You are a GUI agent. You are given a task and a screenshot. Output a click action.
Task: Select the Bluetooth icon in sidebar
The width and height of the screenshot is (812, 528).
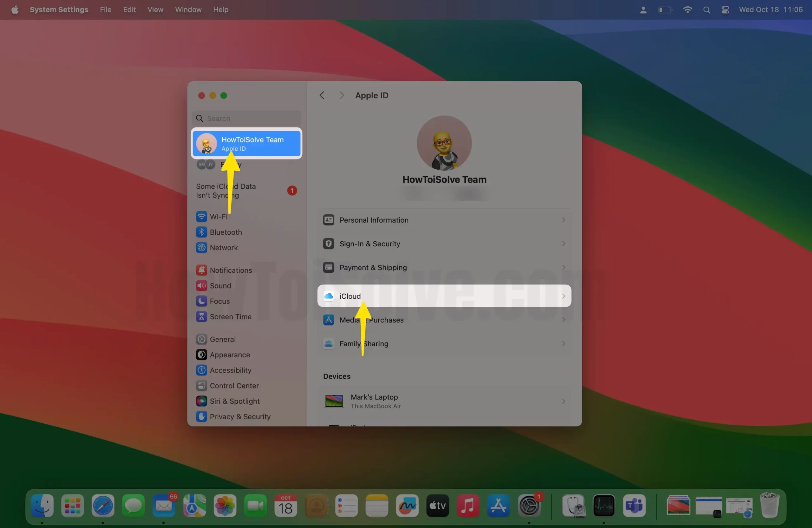[201, 232]
